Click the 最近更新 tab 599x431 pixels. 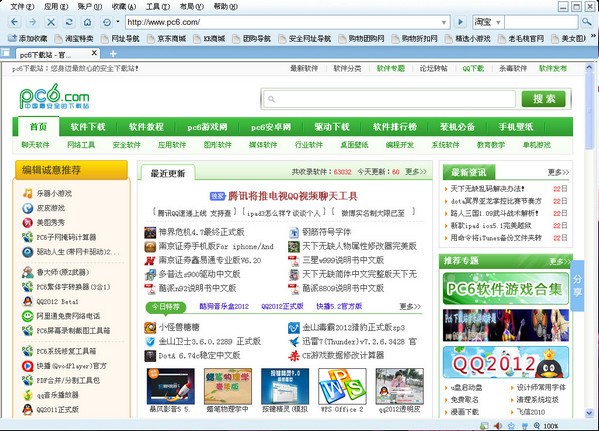pyautogui.click(x=168, y=173)
